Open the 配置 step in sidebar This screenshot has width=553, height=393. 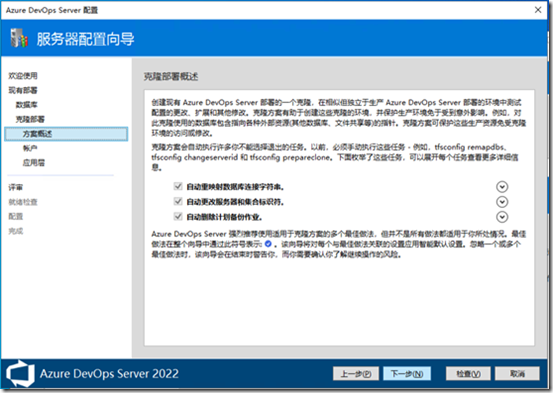pos(16,217)
